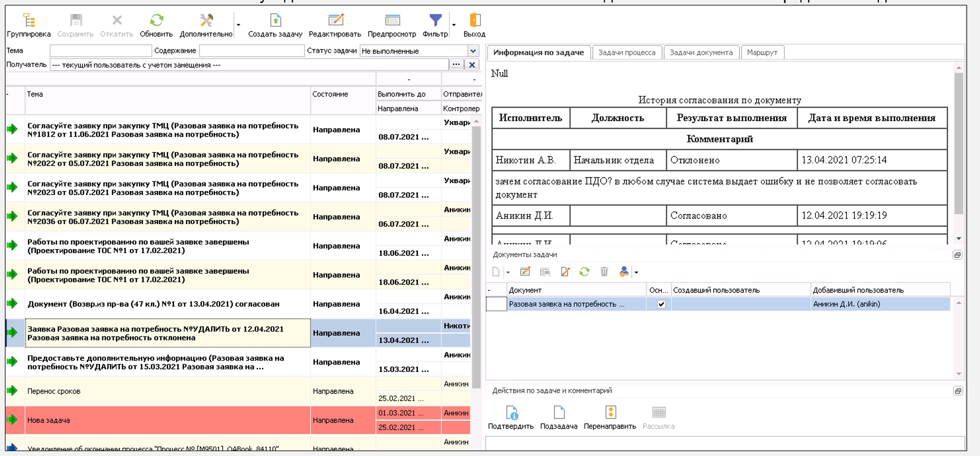Click the Перенаправить action icon
This screenshot has width=980, height=456.
click(610, 413)
